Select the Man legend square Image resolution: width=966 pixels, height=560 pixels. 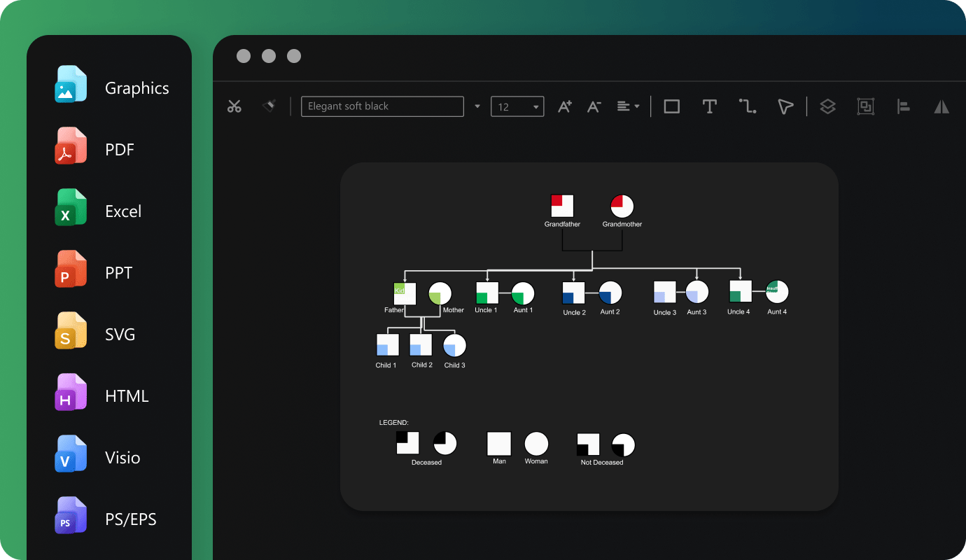coord(499,444)
